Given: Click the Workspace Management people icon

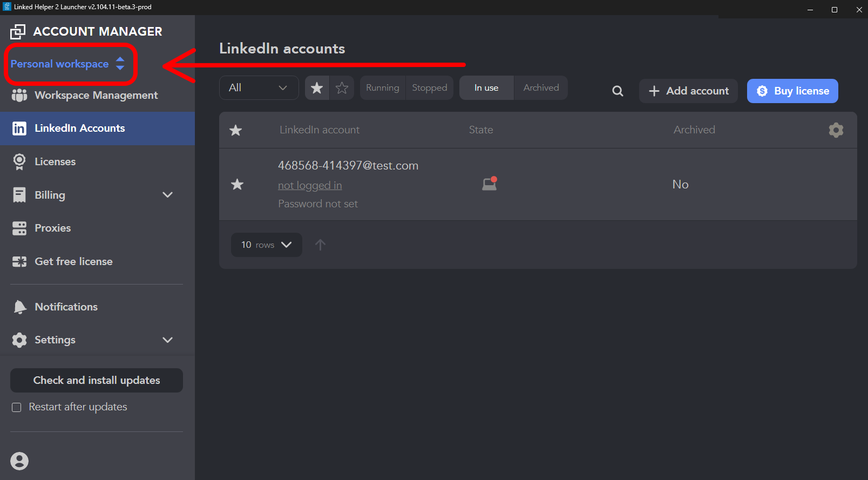Looking at the screenshot, I should (x=19, y=96).
